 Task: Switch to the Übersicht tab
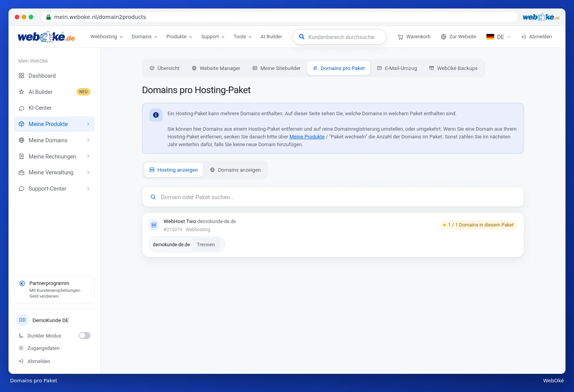click(x=165, y=68)
